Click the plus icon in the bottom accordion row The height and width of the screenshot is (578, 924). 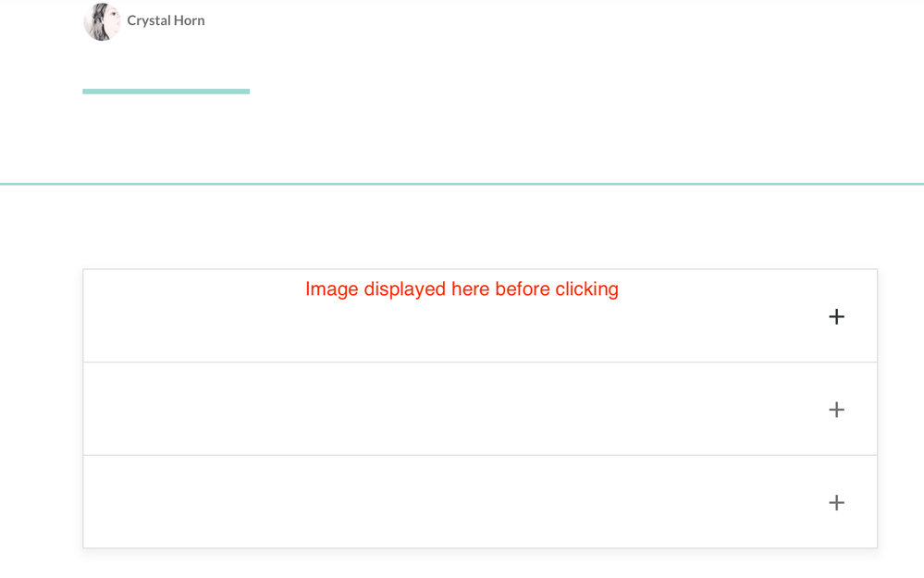[836, 502]
